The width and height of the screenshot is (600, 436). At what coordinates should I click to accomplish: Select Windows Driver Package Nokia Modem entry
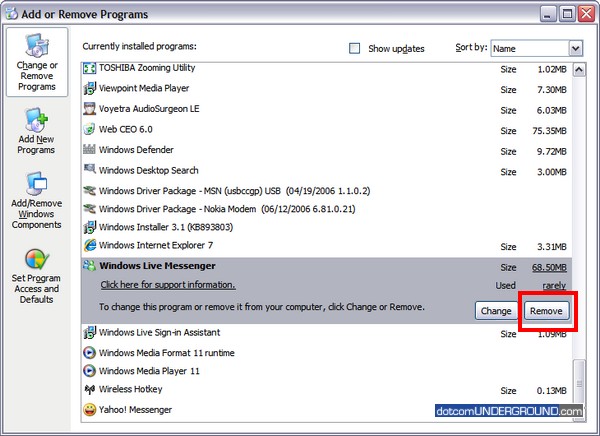326,209
